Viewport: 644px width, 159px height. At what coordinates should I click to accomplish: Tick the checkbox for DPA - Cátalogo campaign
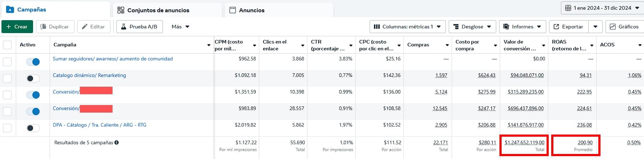tap(7, 128)
